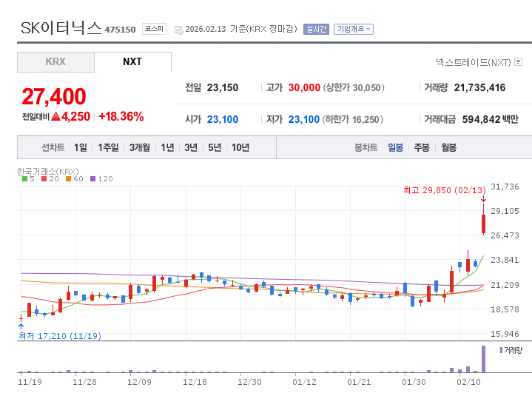Click the 31,736 y-axis price label
The width and height of the screenshot is (532, 396).
(505, 187)
